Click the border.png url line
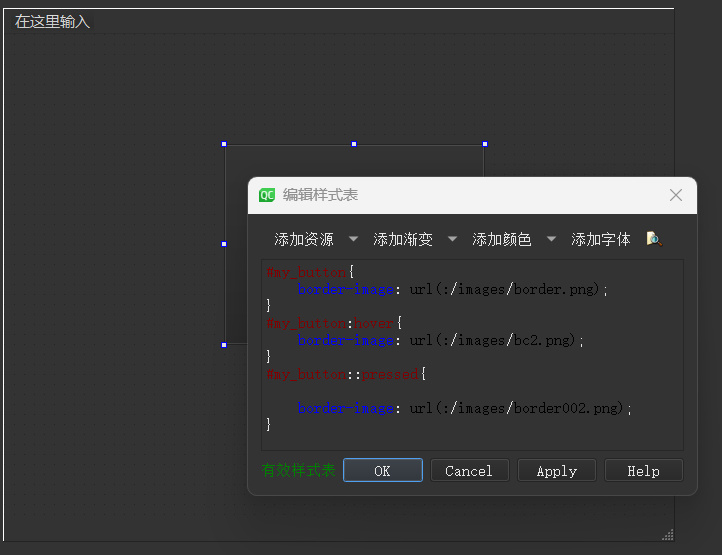Screen dimensions: 722x555 [x=453, y=290]
